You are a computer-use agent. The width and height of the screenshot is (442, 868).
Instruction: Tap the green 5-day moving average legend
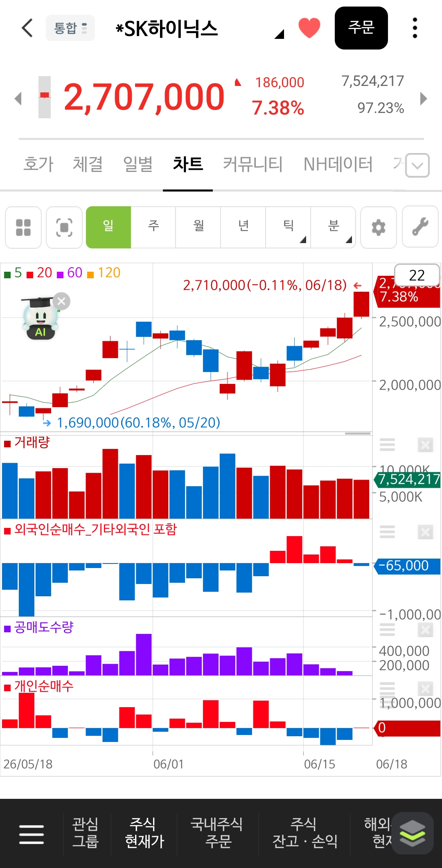pos(13,273)
